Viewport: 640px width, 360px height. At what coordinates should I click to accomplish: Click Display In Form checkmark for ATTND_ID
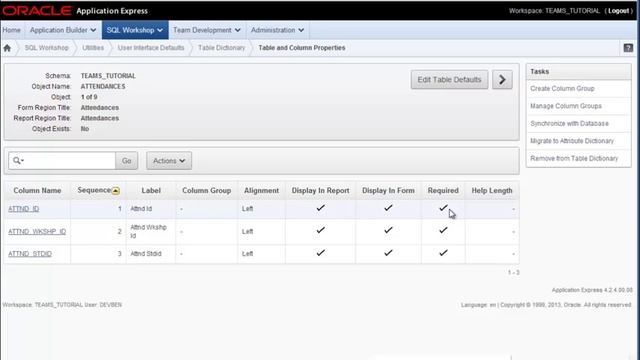pos(388,208)
